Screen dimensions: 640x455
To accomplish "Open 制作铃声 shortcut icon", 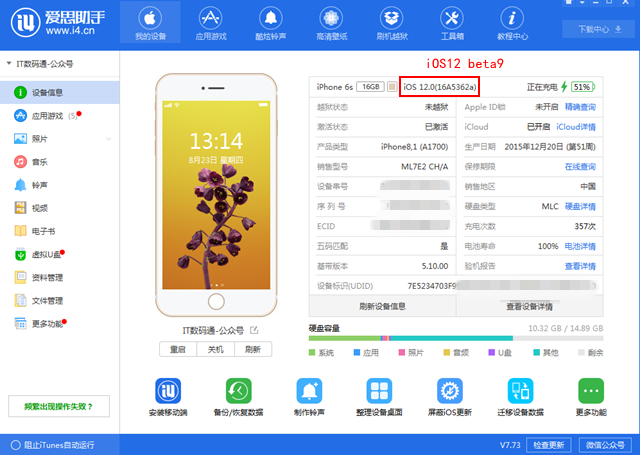I will (x=309, y=391).
